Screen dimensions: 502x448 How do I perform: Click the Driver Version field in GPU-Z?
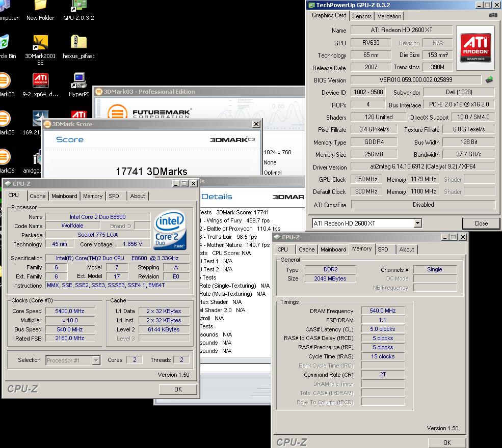pos(423,166)
